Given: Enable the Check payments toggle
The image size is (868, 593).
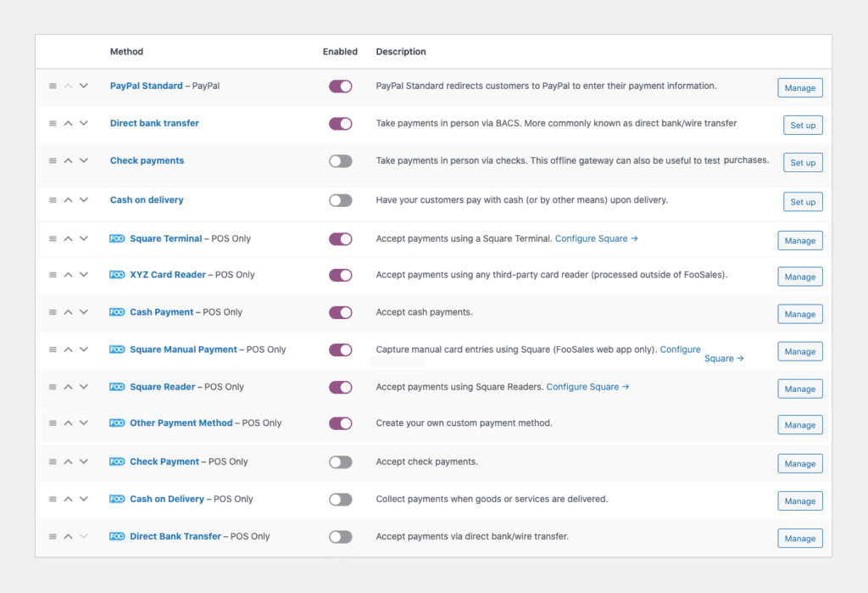Looking at the screenshot, I should [x=341, y=161].
